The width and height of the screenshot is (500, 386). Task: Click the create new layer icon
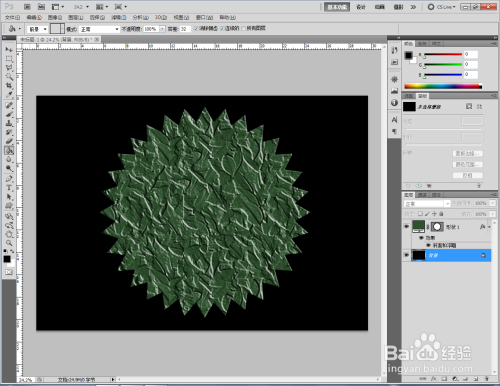pyautogui.click(x=476, y=379)
